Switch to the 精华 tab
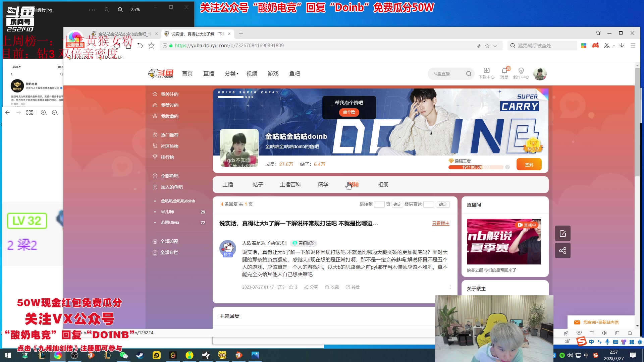644x362 pixels. pyautogui.click(x=323, y=185)
